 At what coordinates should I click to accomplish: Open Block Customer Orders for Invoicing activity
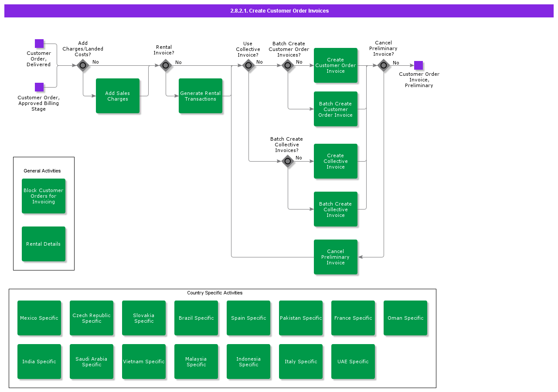point(44,196)
